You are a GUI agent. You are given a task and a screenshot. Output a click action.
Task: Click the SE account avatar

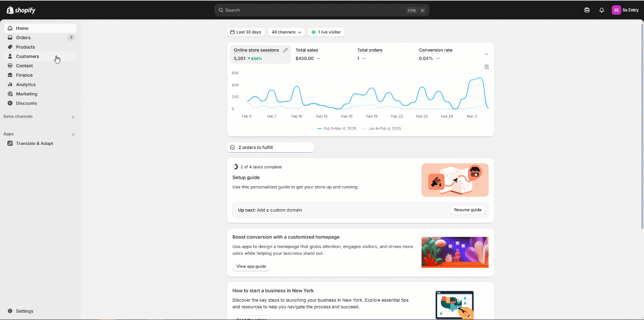pyautogui.click(x=616, y=10)
